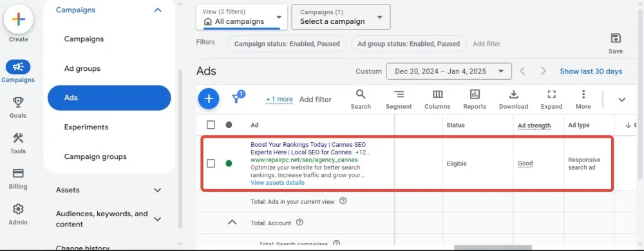Viewport: 644px width, 251px height.
Task: Click Show last 30 days link
Action: click(x=591, y=71)
